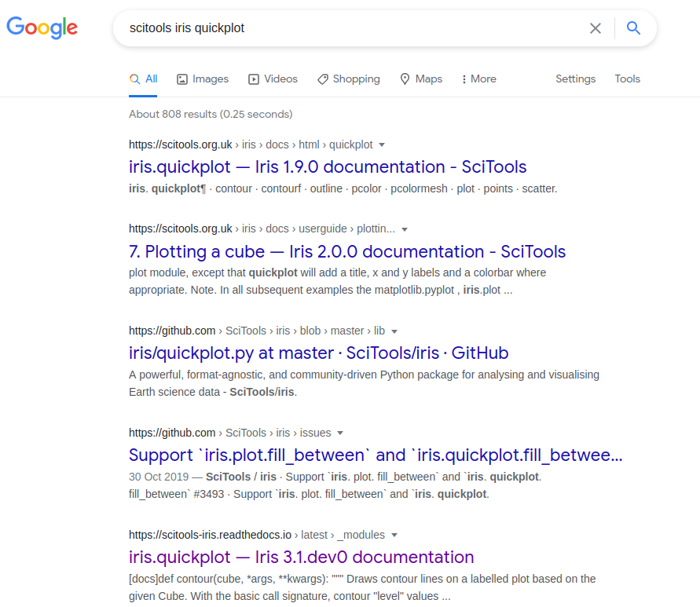This screenshot has width=700, height=607.
Task: Open iris/quickplot.py at master GitHub result
Action: tap(317, 353)
